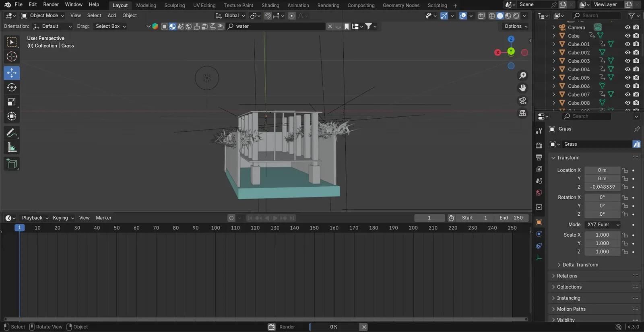Click the Play animation button
The width and height of the screenshot is (644, 332).
(x=275, y=218)
